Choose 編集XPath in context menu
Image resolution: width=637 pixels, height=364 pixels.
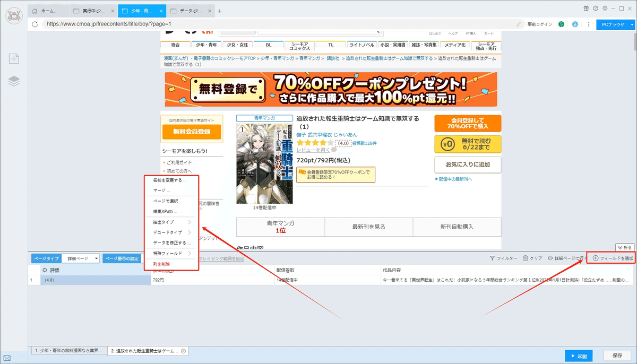[171, 211]
